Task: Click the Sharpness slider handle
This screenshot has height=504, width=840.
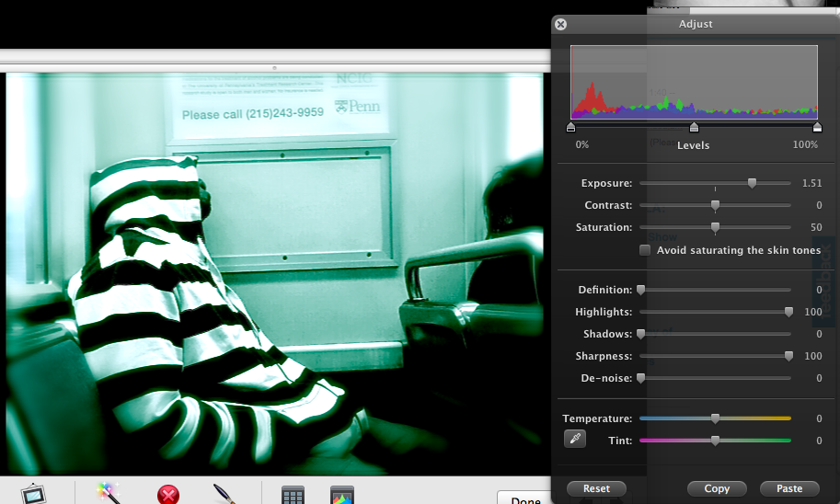Action: 788,356
